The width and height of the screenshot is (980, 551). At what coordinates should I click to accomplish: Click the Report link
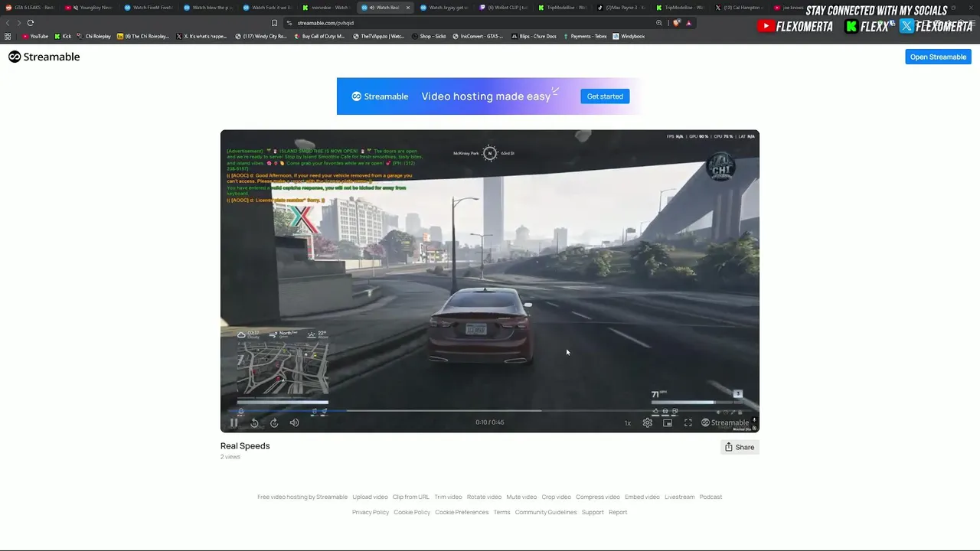[618, 512]
